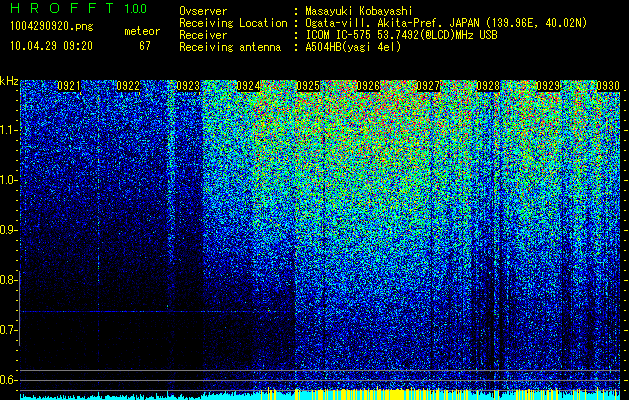This screenshot has width=629, height=400.
Task: Select the filename 1004290920.png
Action: pos(52,26)
